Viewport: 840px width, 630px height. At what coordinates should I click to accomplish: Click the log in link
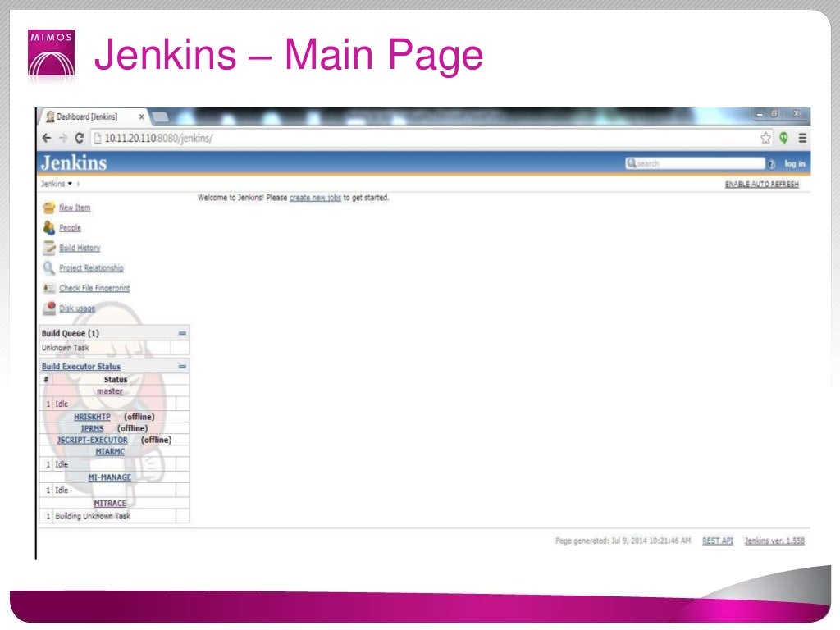pyautogui.click(x=794, y=164)
